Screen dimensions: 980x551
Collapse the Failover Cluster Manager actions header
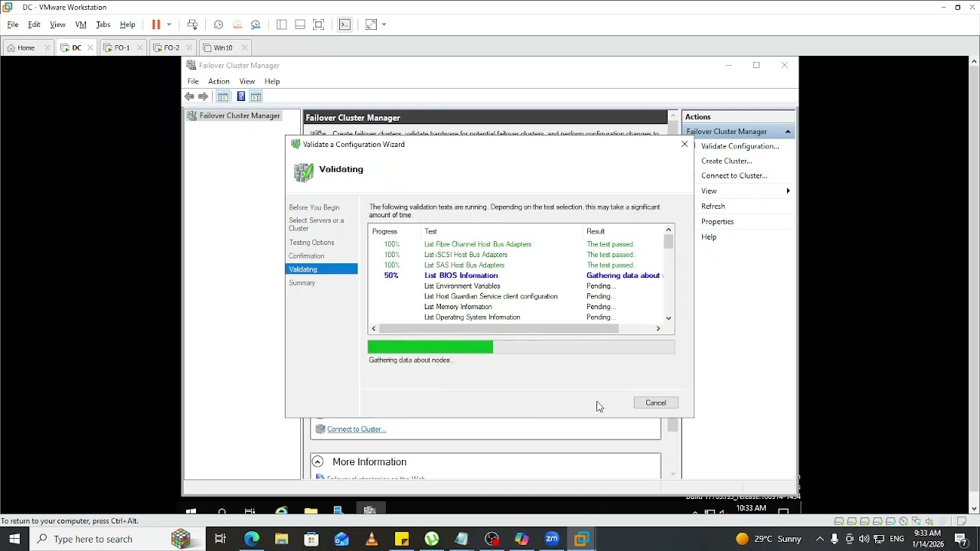tap(788, 132)
